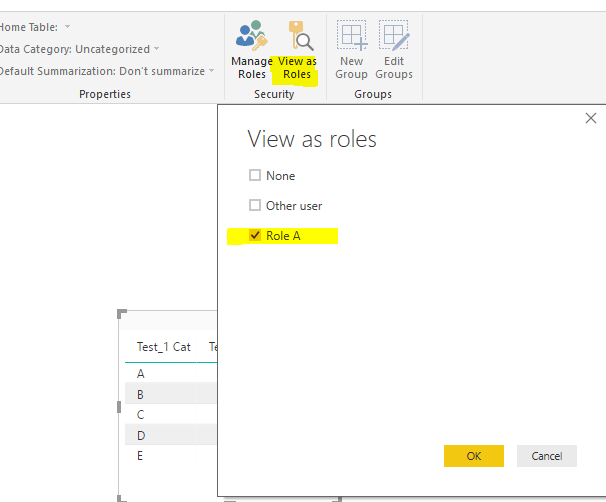Viewport: 606px width, 502px height.
Task: Confirm with the OK button
Action: click(x=474, y=456)
